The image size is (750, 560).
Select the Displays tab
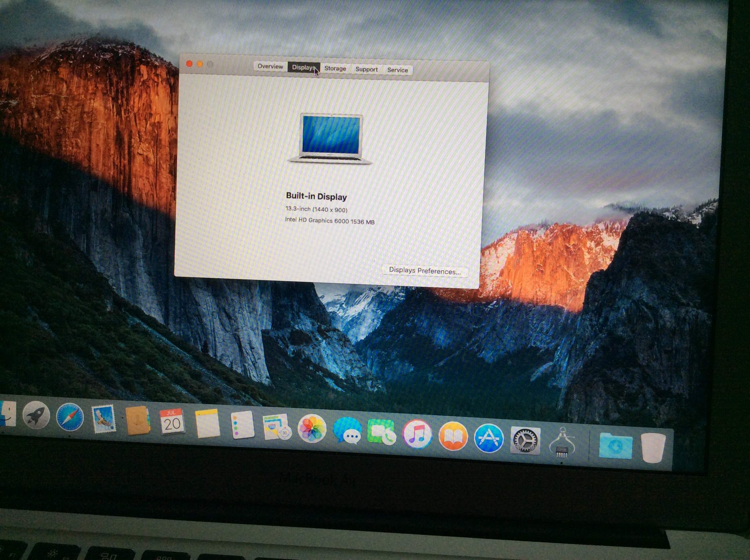(304, 67)
